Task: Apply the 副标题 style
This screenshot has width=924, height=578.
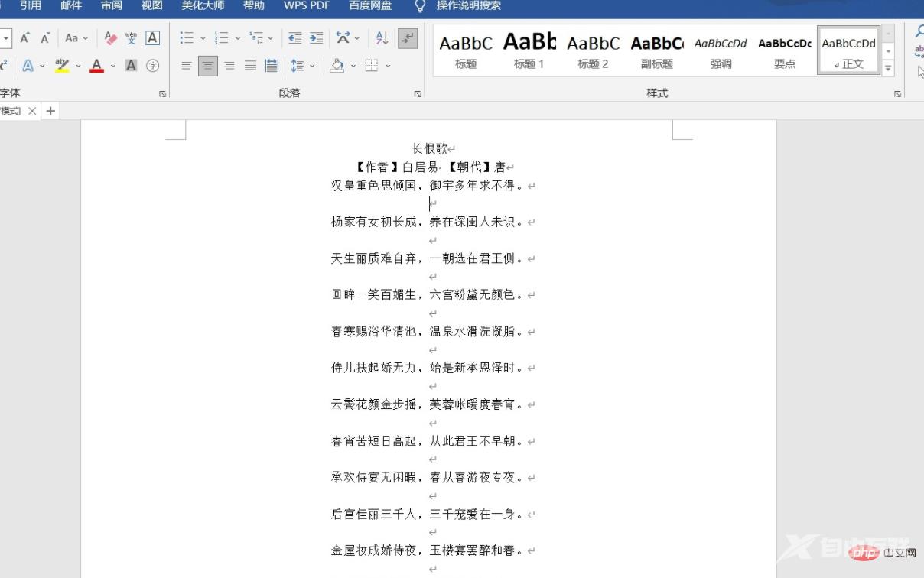Action: pos(657,51)
